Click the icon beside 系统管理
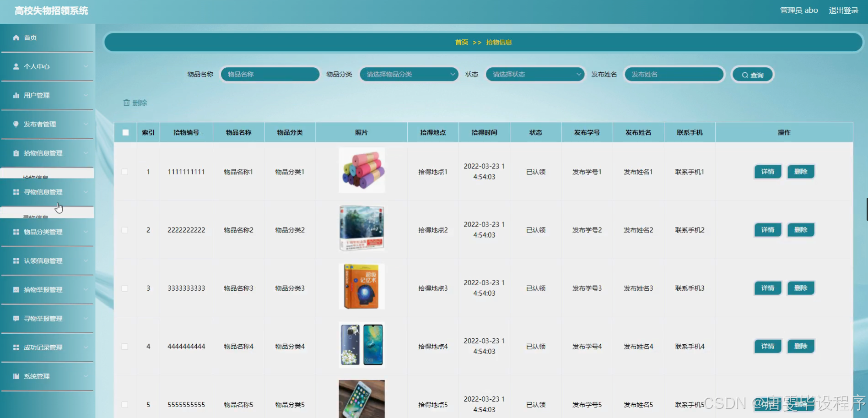Image resolution: width=868 pixels, height=418 pixels. [x=16, y=376]
